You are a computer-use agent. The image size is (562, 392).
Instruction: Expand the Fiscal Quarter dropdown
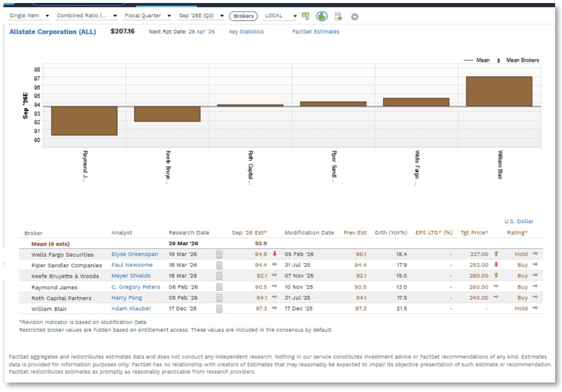coord(148,16)
